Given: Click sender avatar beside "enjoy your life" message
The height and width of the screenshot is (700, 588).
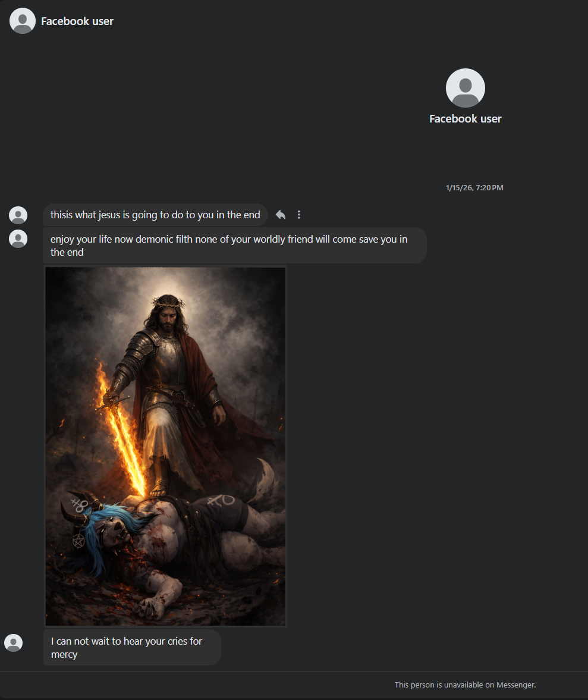Looking at the screenshot, I should (x=18, y=238).
